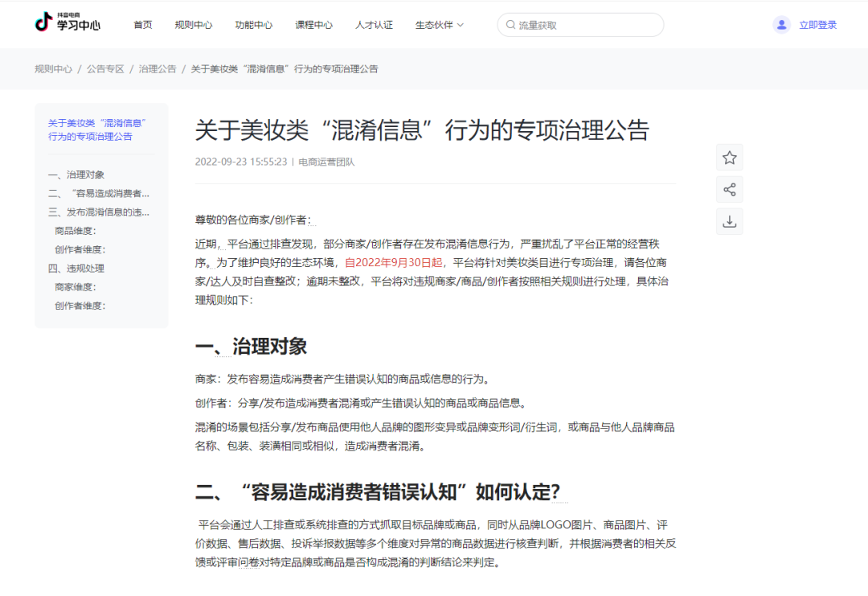Click the search magnifier icon

(510, 25)
